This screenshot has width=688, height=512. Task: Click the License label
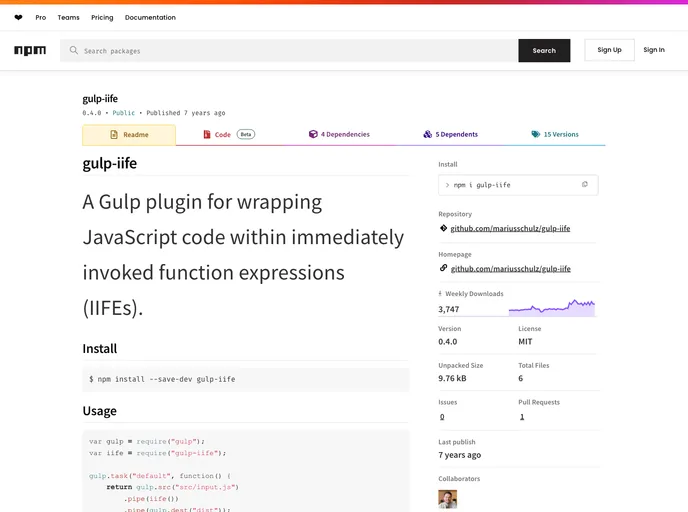tap(530, 329)
